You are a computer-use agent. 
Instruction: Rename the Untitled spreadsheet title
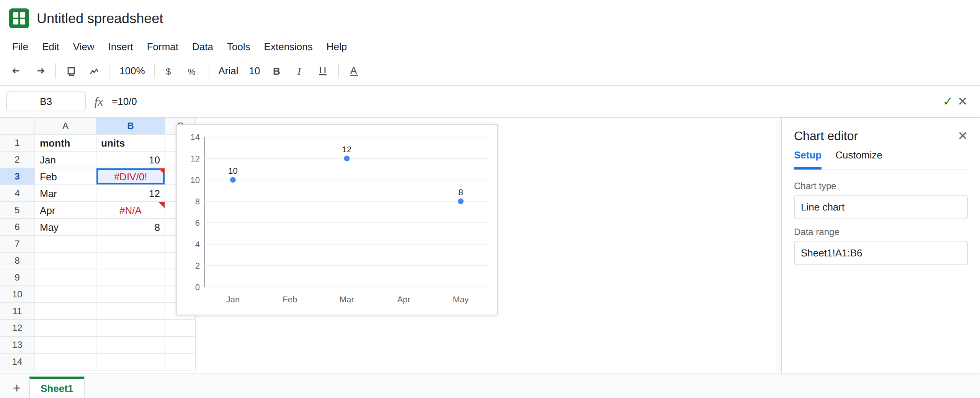100,18
